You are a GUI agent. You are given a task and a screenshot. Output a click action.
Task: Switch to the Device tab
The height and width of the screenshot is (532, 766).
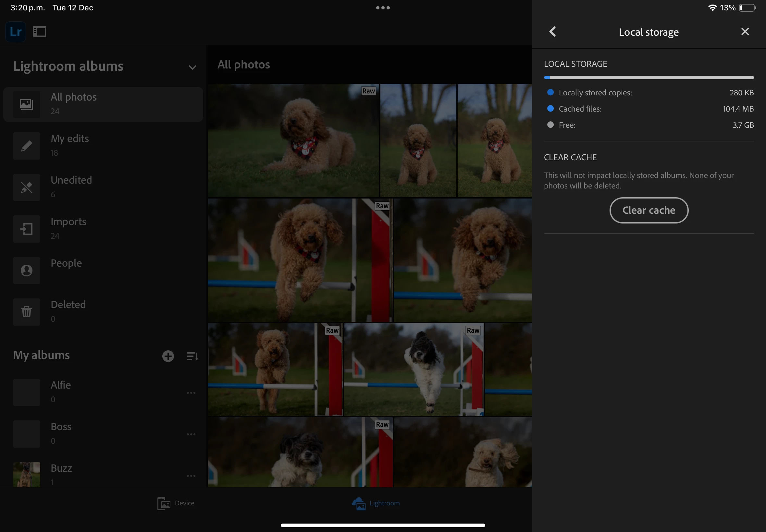[x=176, y=503]
